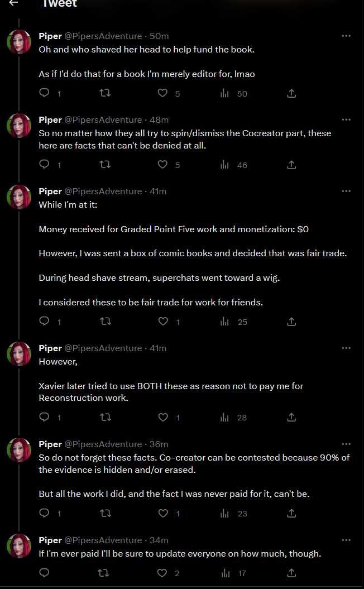Screen dimensions: 364x589
Task: View analytics of the Graded Point Five tweet
Action: coord(225,322)
